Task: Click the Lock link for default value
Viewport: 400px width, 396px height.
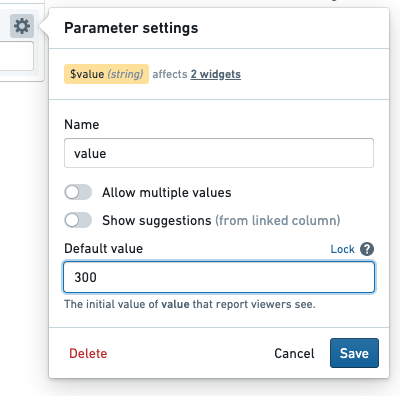Action: (x=342, y=249)
